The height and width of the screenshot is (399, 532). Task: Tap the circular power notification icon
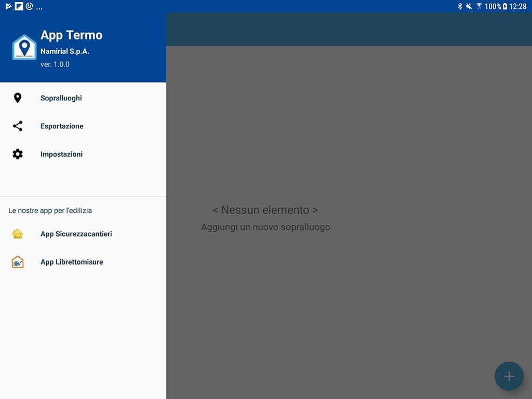(30, 6)
